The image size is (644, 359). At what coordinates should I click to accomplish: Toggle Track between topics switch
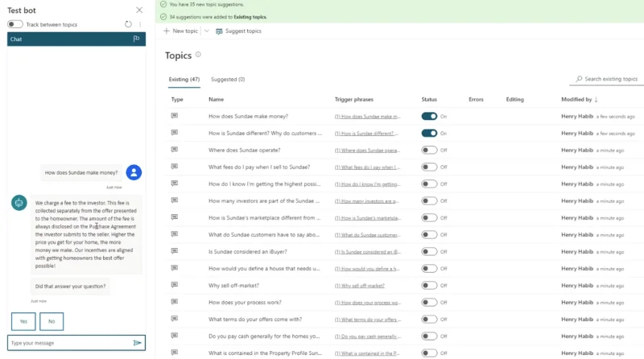pyautogui.click(x=14, y=24)
